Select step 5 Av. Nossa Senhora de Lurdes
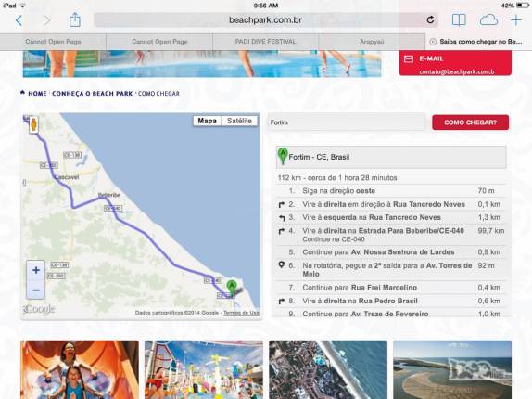The image size is (532, 399). [390, 252]
